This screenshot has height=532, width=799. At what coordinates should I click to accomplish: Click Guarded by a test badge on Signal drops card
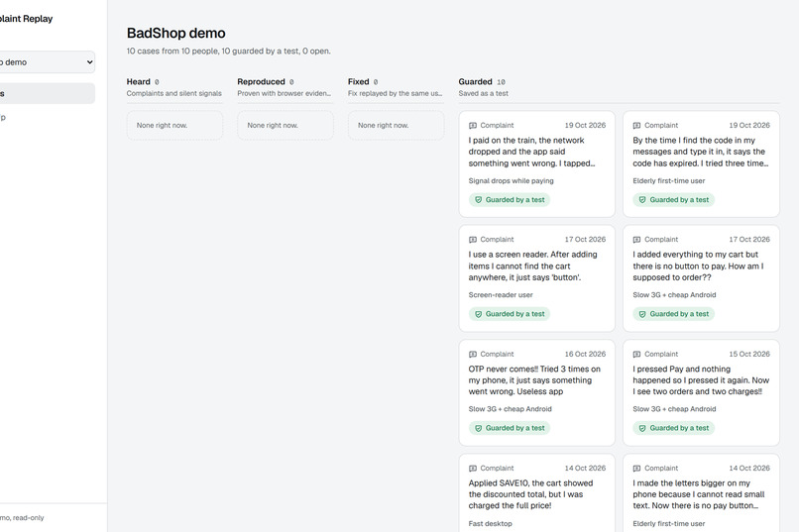pyautogui.click(x=510, y=199)
